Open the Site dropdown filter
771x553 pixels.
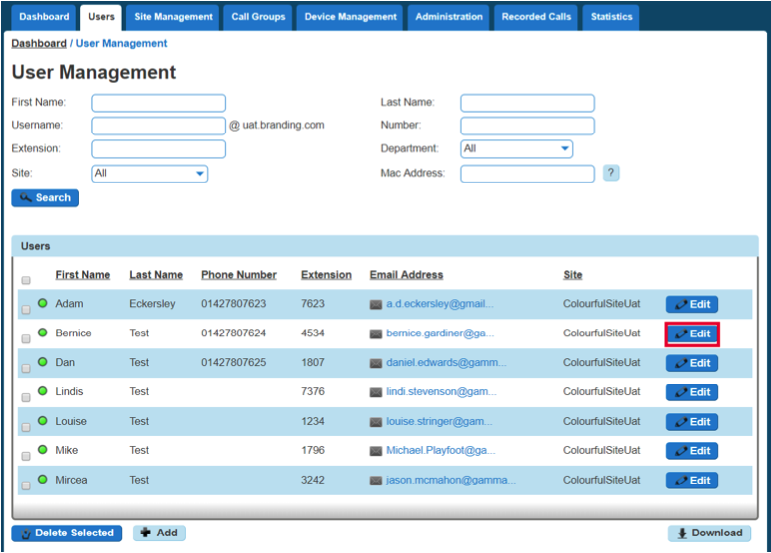coord(149,174)
